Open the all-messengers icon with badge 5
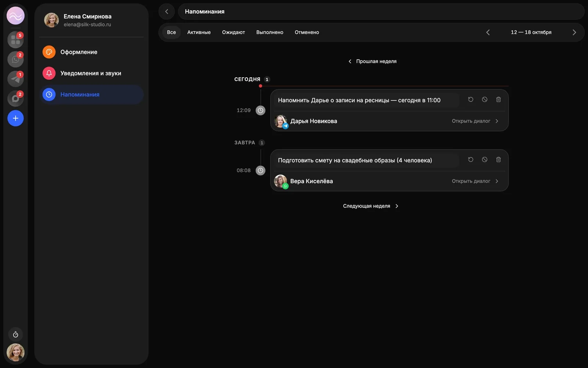 15,40
